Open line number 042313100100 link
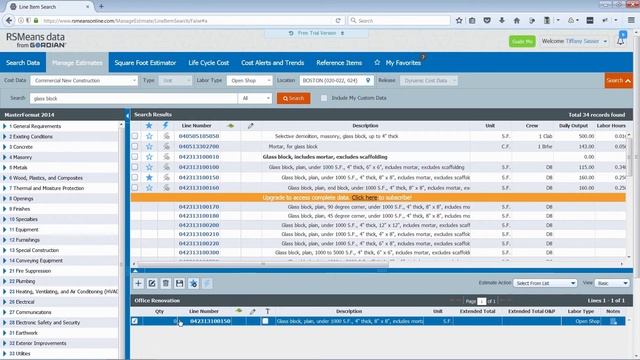Viewport: 640px width, 360px height. coord(199,167)
